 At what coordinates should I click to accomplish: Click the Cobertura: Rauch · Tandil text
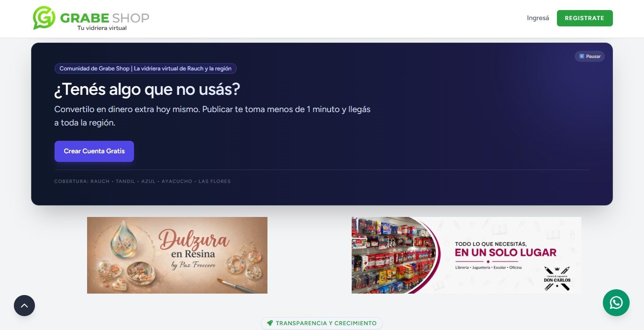(x=143, y=182)
